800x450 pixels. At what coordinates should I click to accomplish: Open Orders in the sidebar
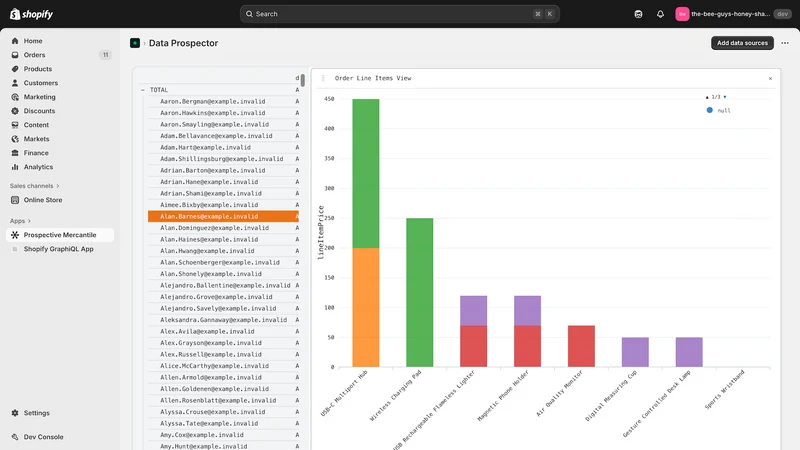click(x=60, y=55)
